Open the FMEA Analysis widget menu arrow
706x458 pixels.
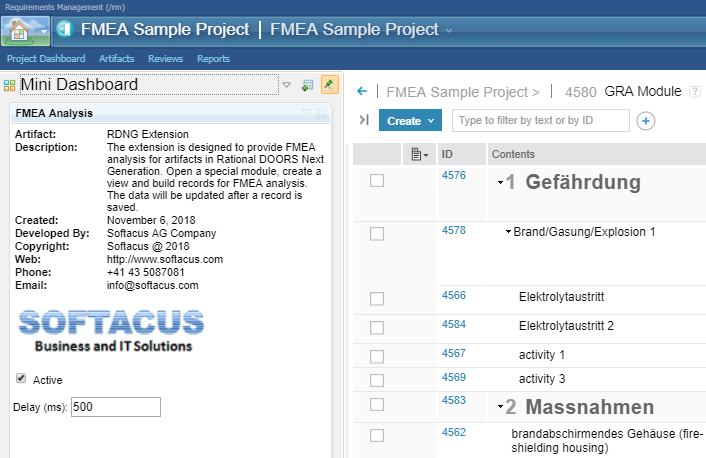pos(307,111)
